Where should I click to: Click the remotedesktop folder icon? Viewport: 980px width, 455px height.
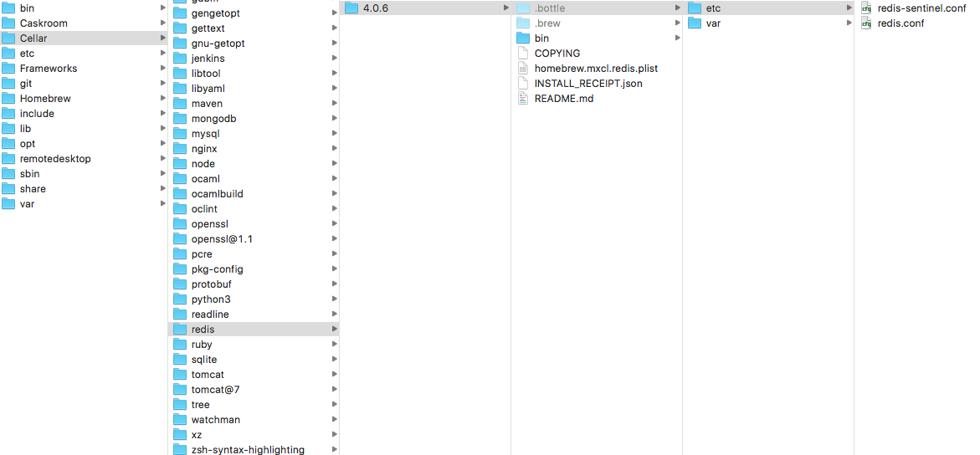(x=8, y=159)
